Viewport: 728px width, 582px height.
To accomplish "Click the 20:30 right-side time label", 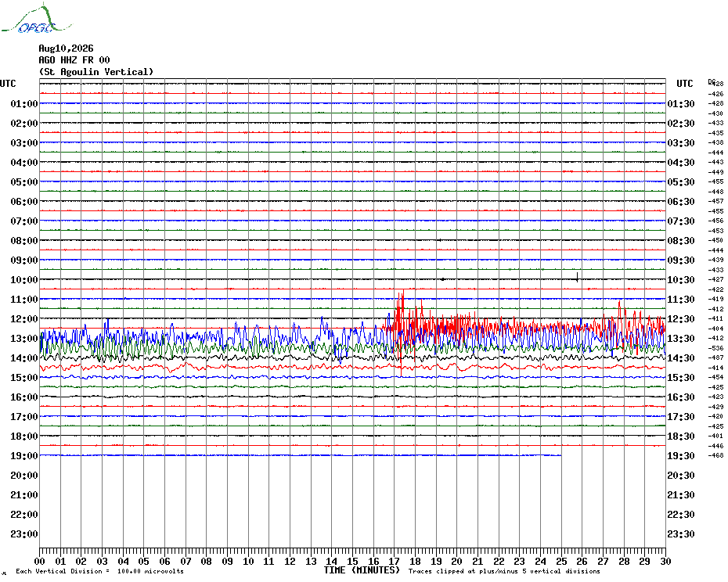I will [x=681, y=476].
